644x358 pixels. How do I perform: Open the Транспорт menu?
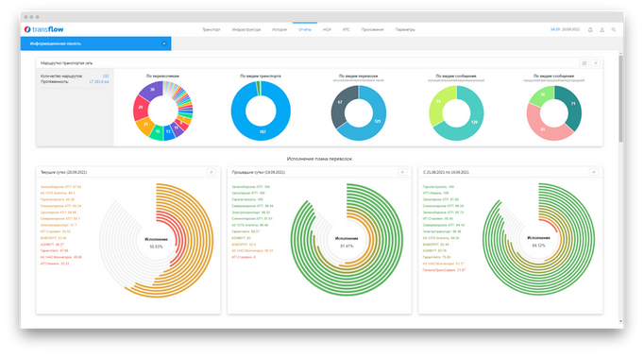(212, 29)
